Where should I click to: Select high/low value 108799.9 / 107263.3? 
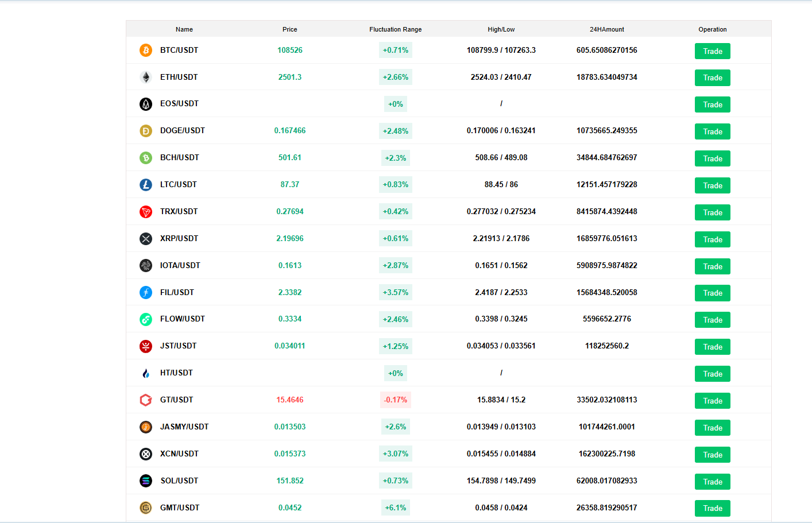pyautogui.click(x=501, y=50)
